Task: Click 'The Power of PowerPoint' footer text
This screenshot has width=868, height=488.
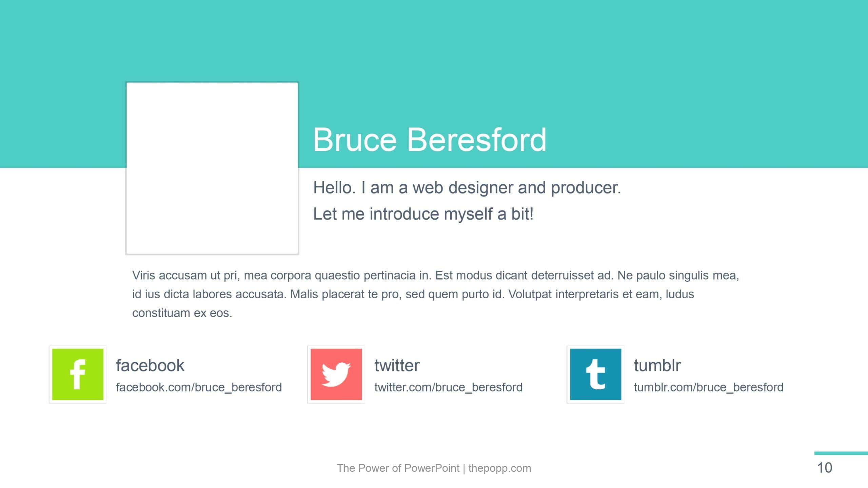Action: pyautogui.click(x=398, y=468)
